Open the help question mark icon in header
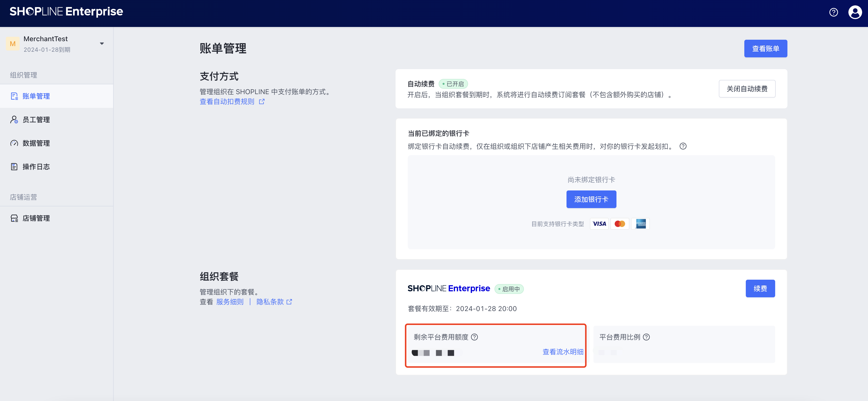Screen dimensions: 868x401 click(x=833, y=13)
